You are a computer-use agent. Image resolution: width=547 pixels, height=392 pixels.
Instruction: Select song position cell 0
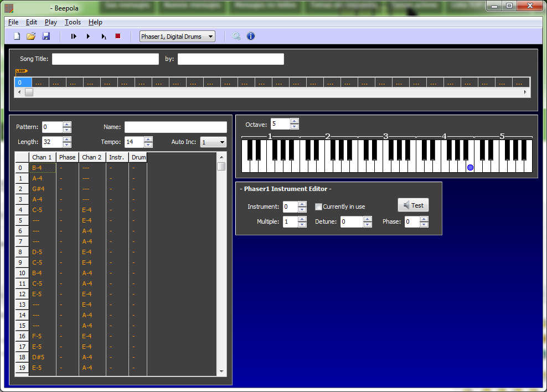tap(23, 82)
